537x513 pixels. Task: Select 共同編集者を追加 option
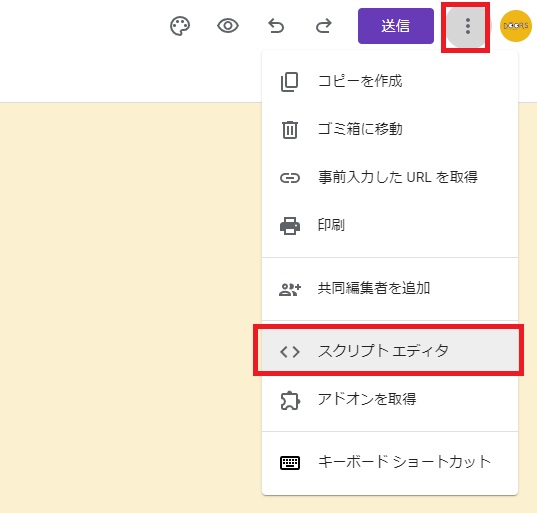(x=390, y=288)
